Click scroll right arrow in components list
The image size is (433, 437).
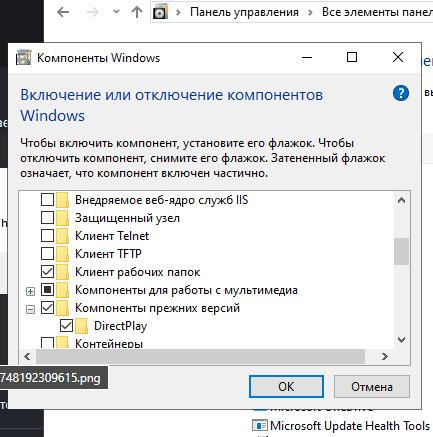coord(385,357)
